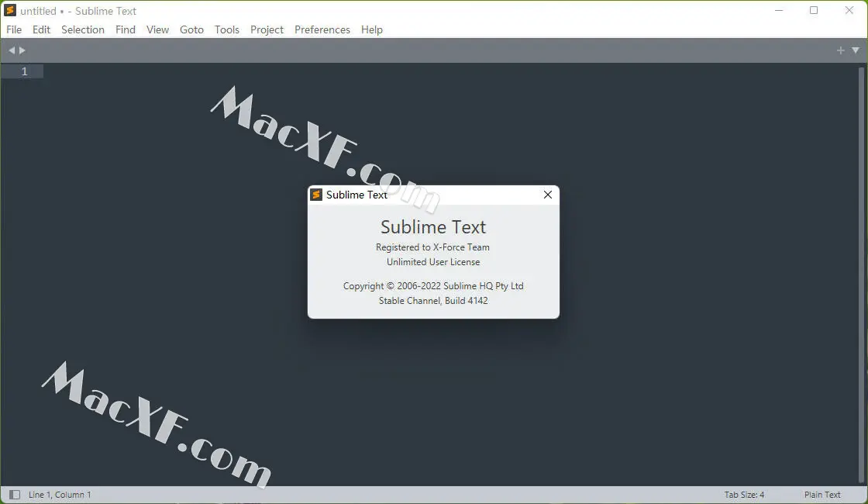The height and width of the screenshot is (504, 868).
Task: Open the tab list dropdown arrow
Action: tap(856, 50)
